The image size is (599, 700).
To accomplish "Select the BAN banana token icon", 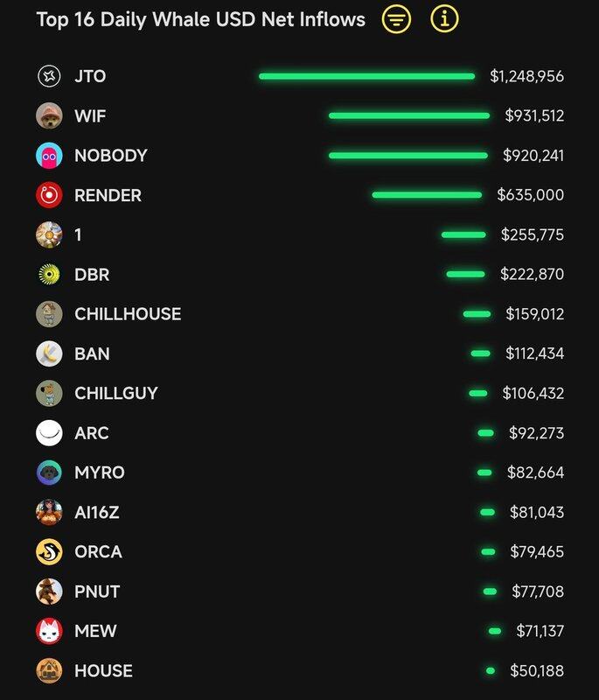I will point(49,353).
